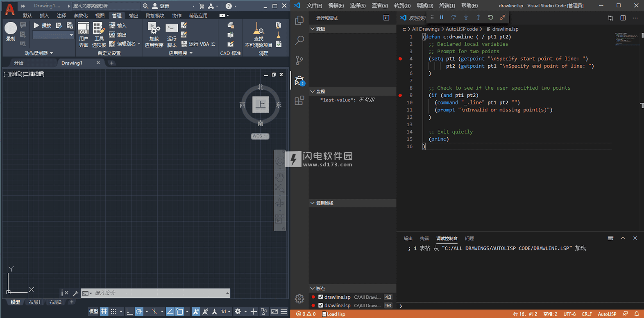This screenshot has height=318, width=644.
Task: Play the action macro (播放)
Action: coord(42,25)
